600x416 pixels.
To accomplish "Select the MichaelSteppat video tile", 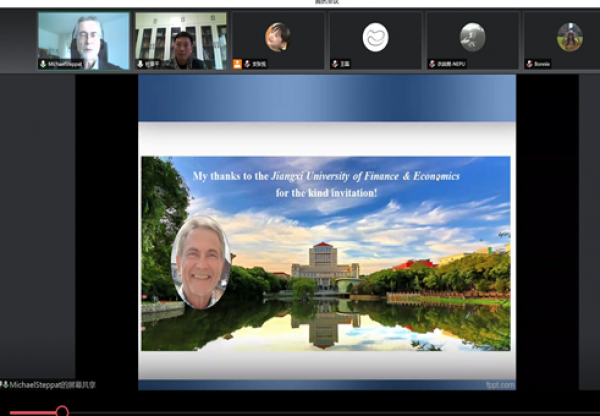I will tap(84, 41).
